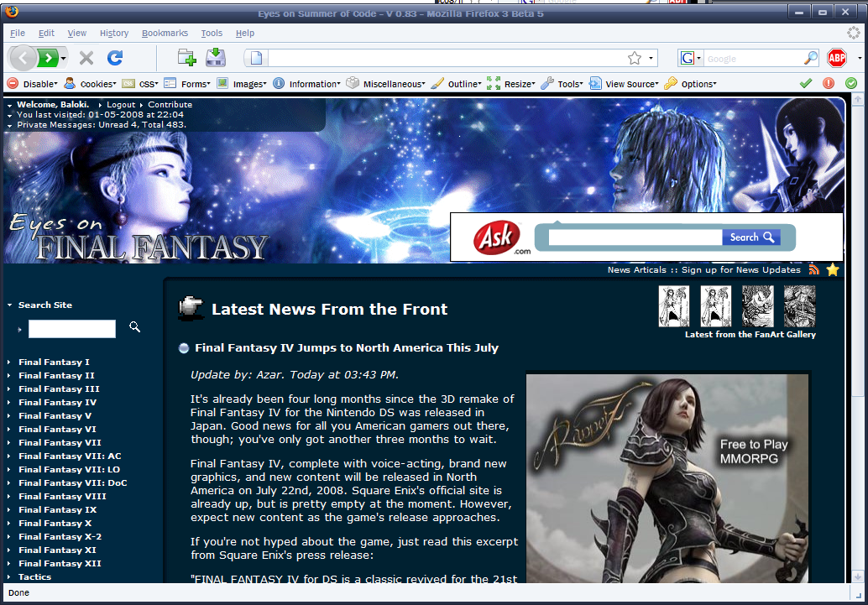The image size is (868, 605).
Task: Open the Resize developer toolbar menu
Action: coord(511,84)
